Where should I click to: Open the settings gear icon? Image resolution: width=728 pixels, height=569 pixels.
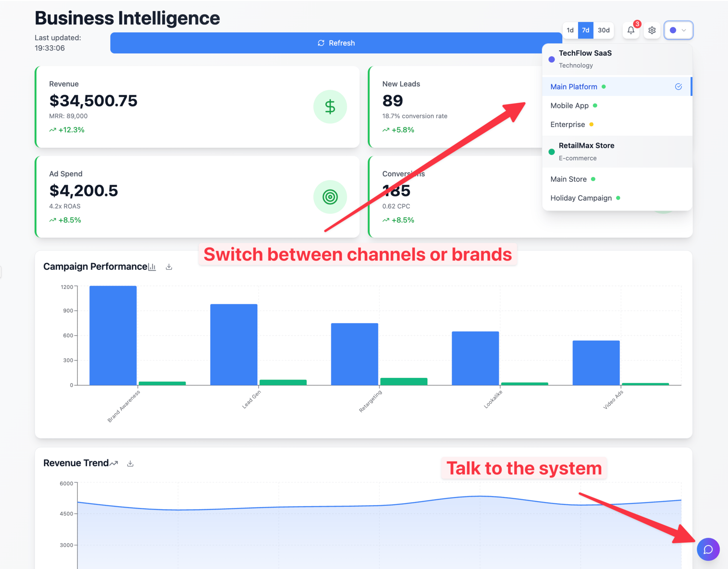click(652, 30)
